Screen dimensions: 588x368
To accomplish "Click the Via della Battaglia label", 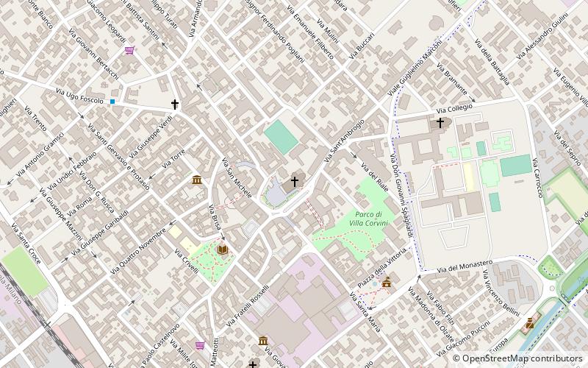I will click(492, 62).
